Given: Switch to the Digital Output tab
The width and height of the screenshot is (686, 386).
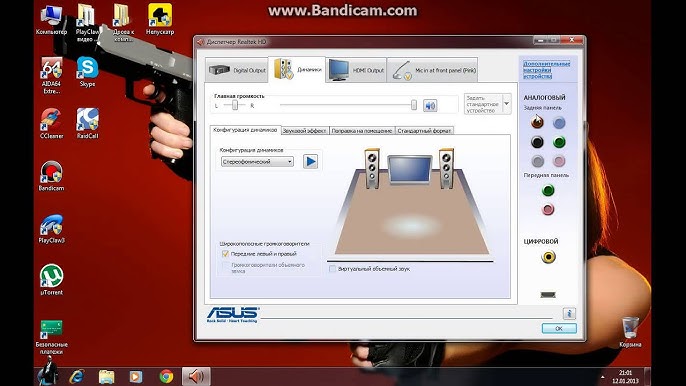Looking at the screenshot, I should tap(237, 70).
